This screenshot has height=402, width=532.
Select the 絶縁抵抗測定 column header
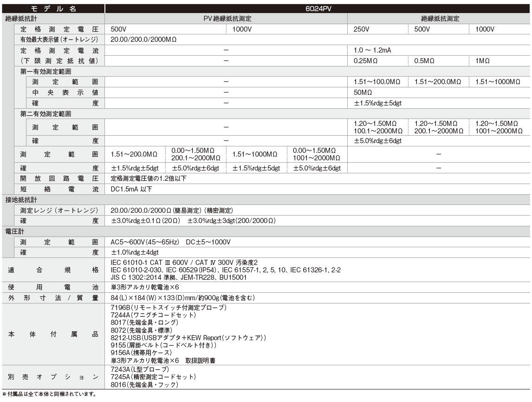pyautogui.click(x=440, y=19)
